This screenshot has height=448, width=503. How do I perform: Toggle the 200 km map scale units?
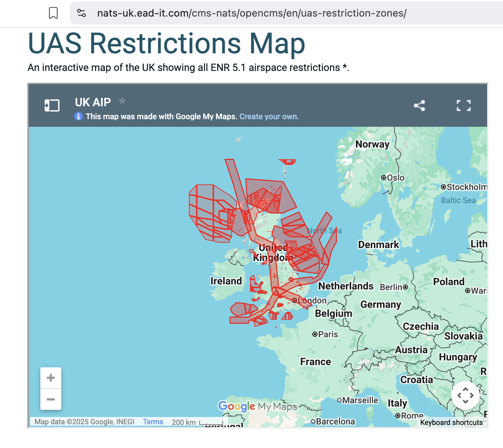(197, 422)
